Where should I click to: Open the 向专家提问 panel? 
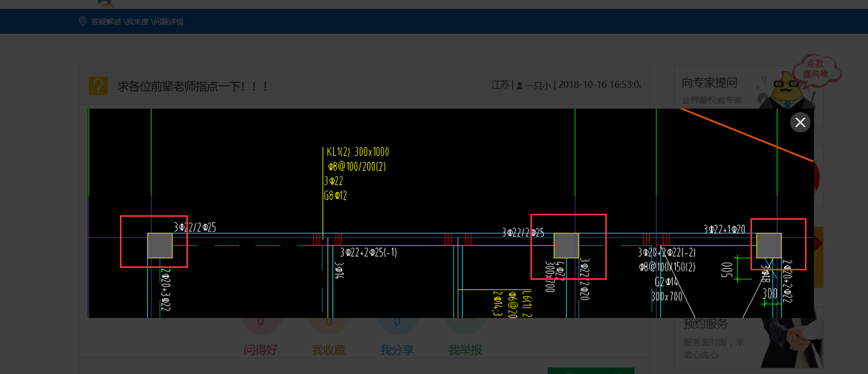click(x=709, y=83)
